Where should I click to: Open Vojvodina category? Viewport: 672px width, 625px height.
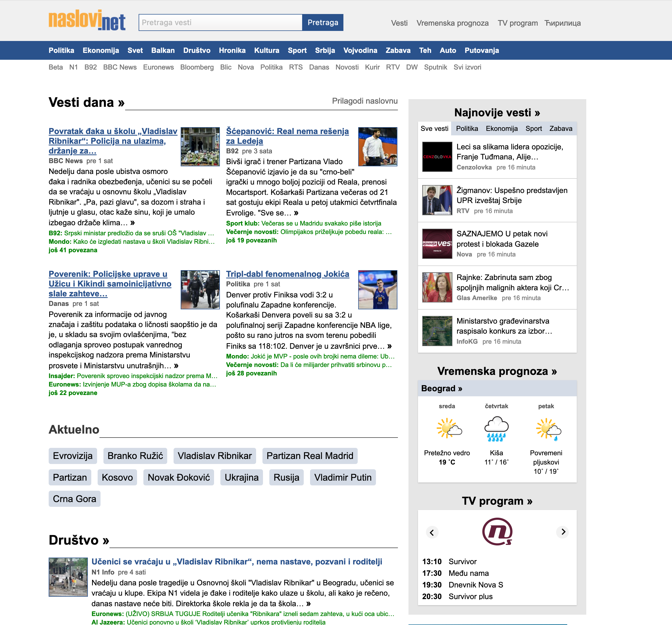point(360,50)
